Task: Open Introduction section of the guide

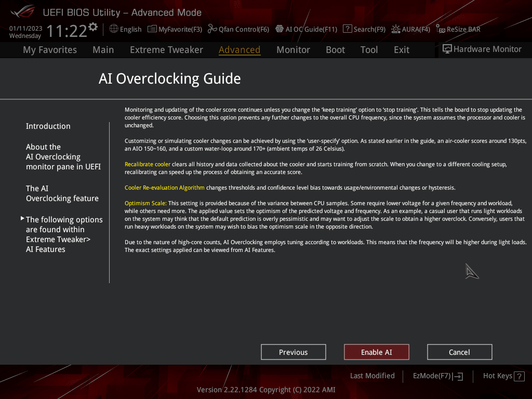Action: [48, 126]
